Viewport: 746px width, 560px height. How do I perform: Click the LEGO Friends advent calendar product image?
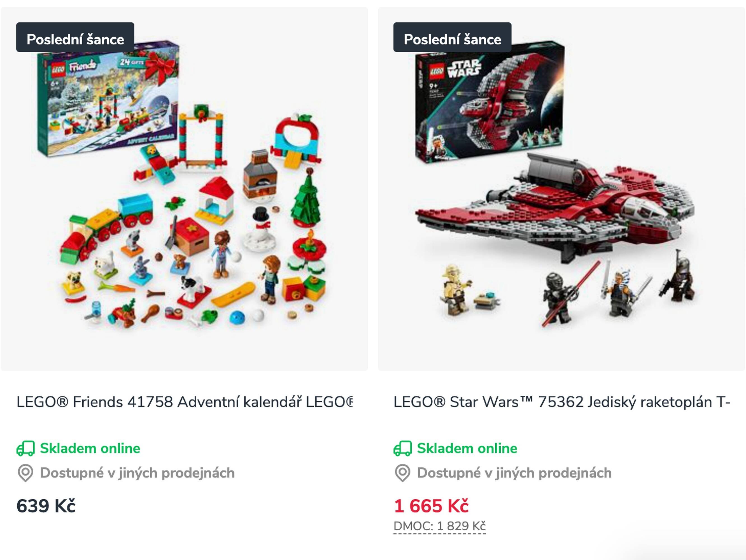185,189
